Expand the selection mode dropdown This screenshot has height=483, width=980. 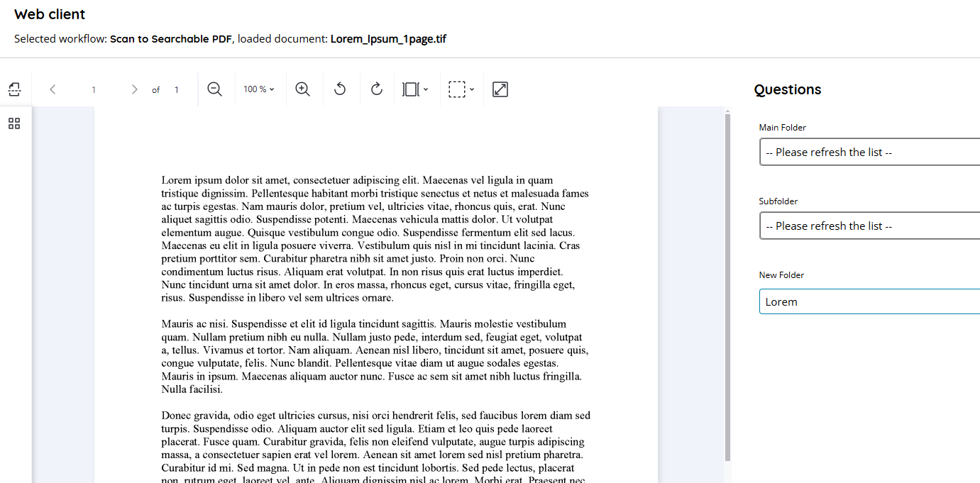[461, 89]
